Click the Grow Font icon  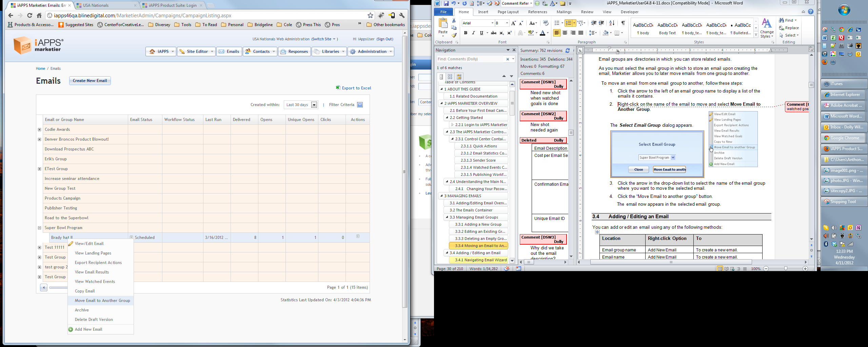pos(513,23)
